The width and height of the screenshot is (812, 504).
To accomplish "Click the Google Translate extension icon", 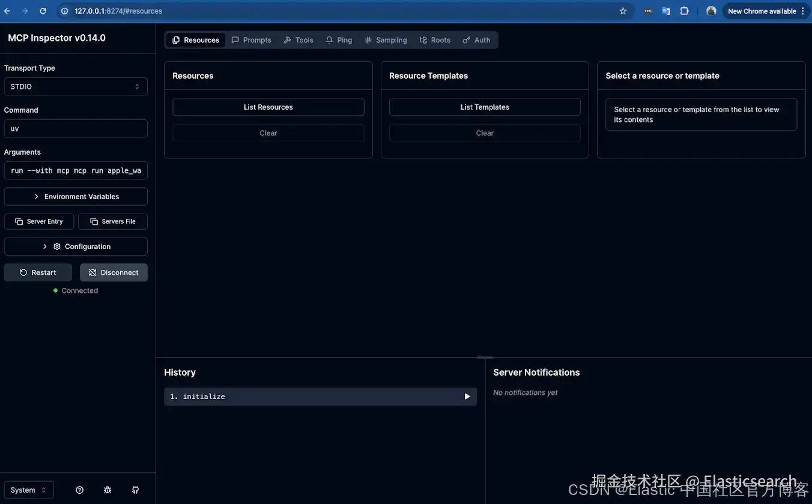I will click(666, 11).
